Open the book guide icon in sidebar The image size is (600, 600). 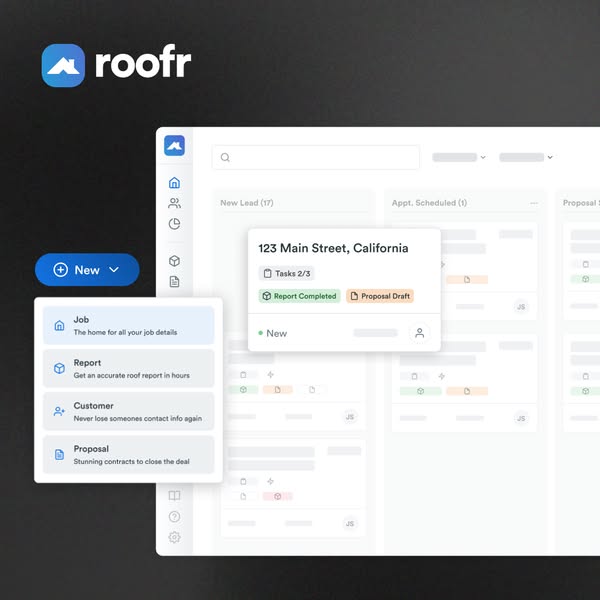point(174,496)
